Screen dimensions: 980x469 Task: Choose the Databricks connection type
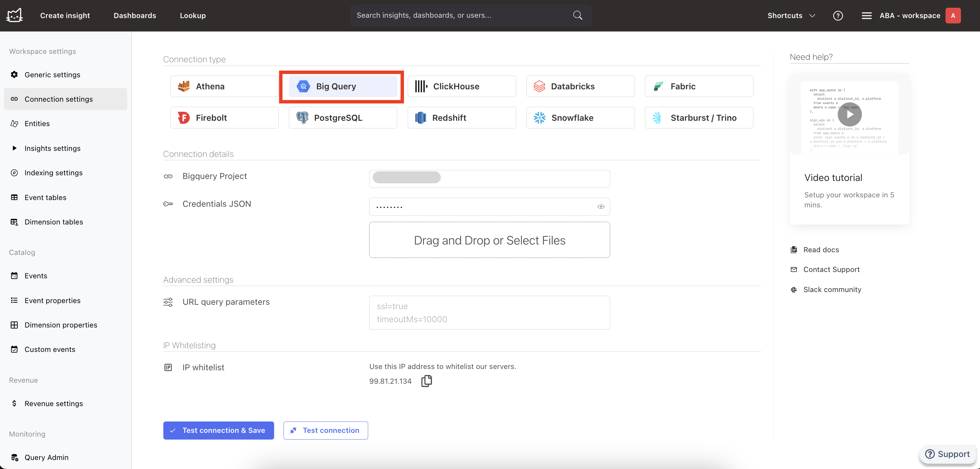tap(580, 86)
